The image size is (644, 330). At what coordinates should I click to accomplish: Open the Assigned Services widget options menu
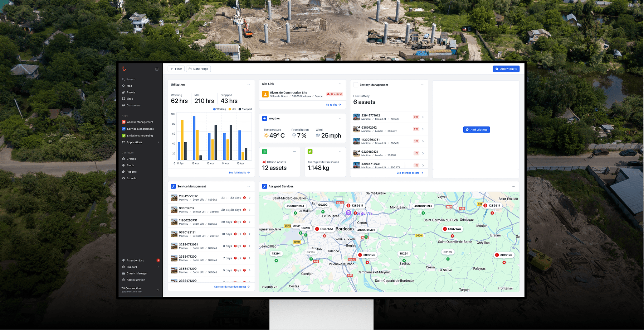513,186
